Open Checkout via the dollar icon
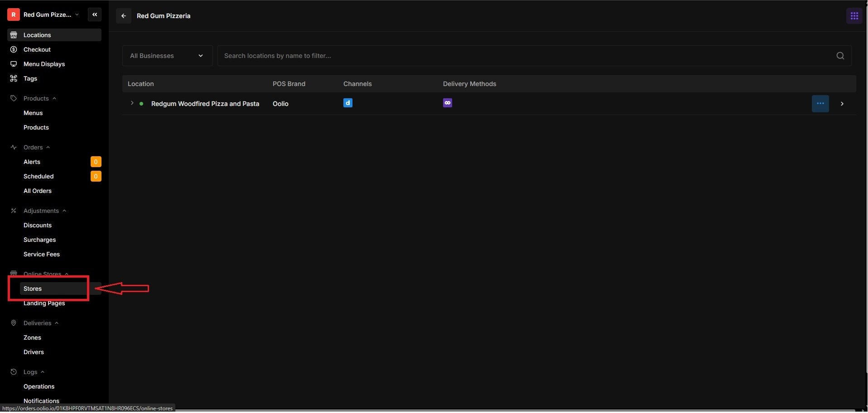 [x=14, y=49]
